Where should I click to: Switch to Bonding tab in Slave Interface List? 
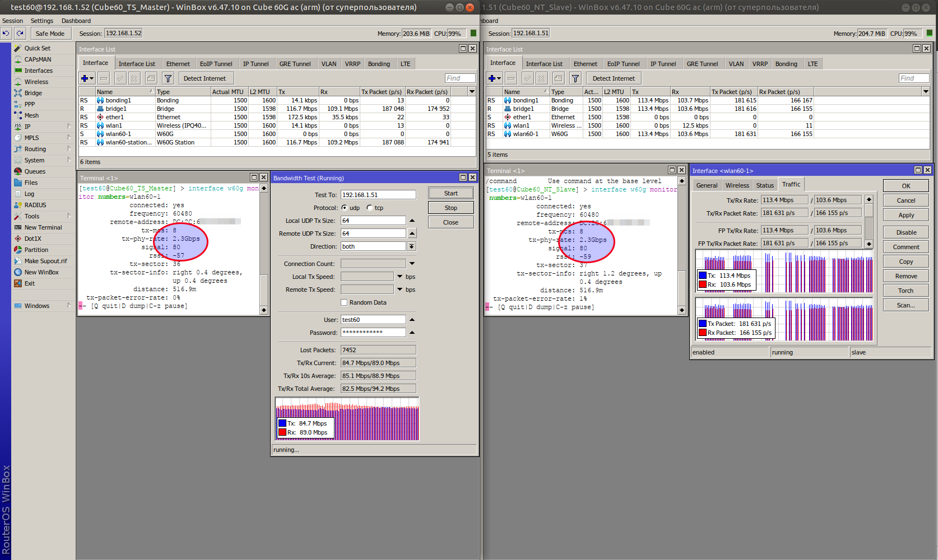coord(786,64)
